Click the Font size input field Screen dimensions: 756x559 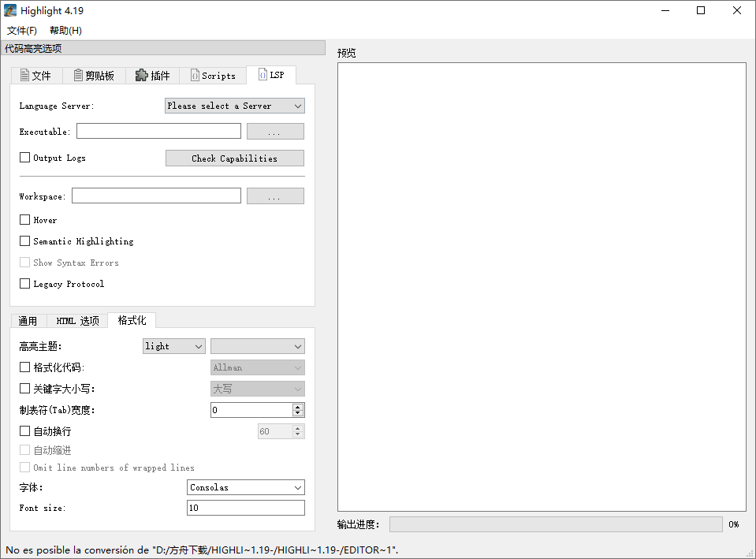point(246,508)
